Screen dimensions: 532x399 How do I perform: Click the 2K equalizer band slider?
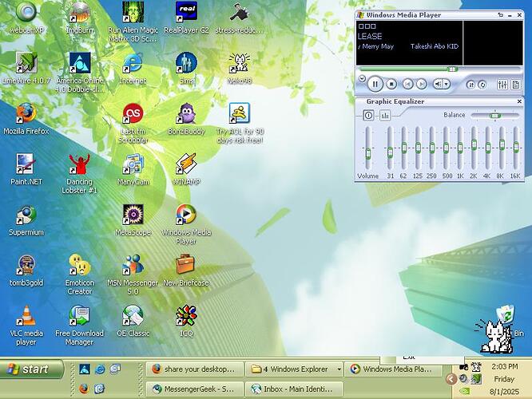tap(474, 145)
